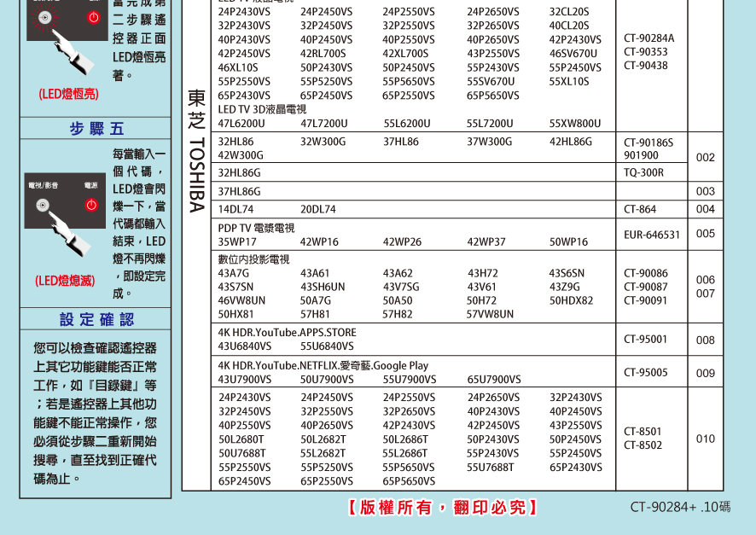Select remote model CT-95005
Viewport: 756px width, 535px height.
[646, 373]
